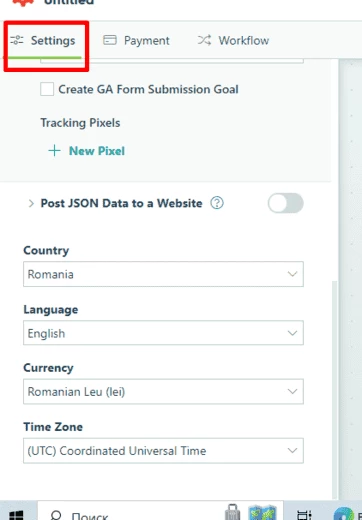Open help for Post JSON Data
The image size is (362, 520).
(x=217, y=203)
